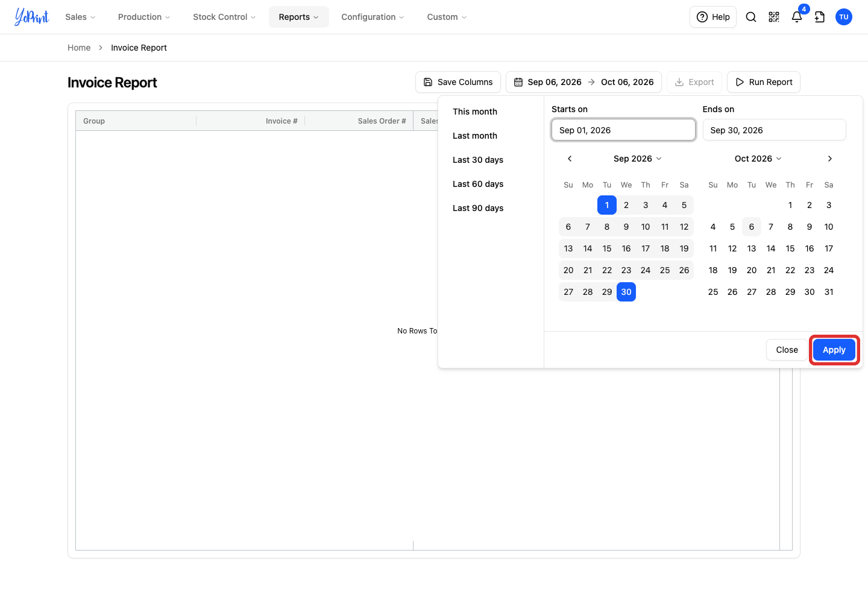
Task: Select October 20 in the calendar
Action: 752,270
